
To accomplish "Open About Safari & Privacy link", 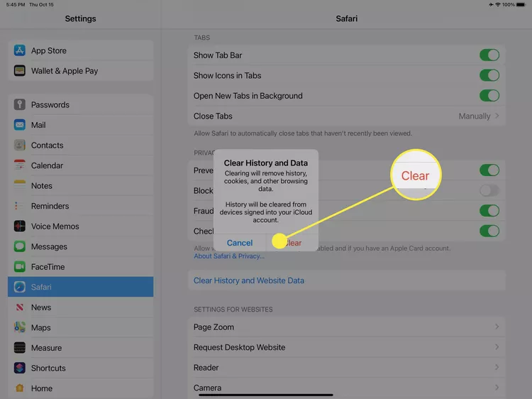I will click(229, 256).
